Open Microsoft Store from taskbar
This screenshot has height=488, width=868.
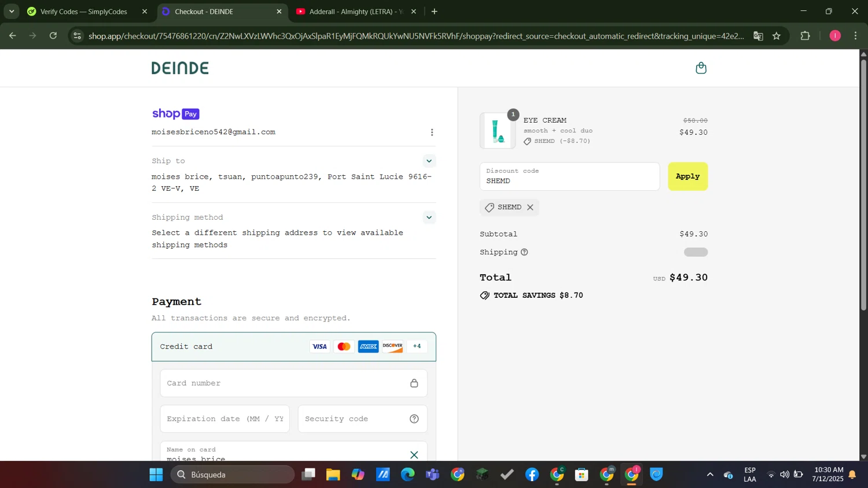[x=582, y=475]
